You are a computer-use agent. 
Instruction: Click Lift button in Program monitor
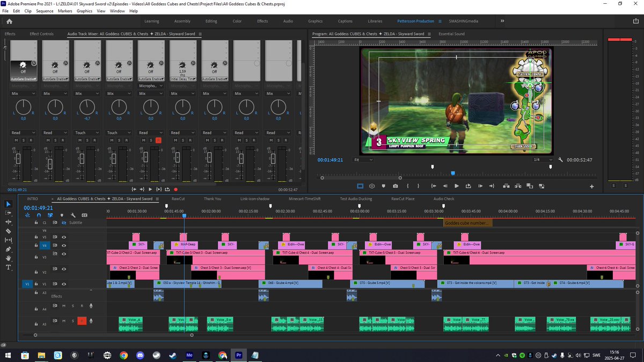click(506, 186)
